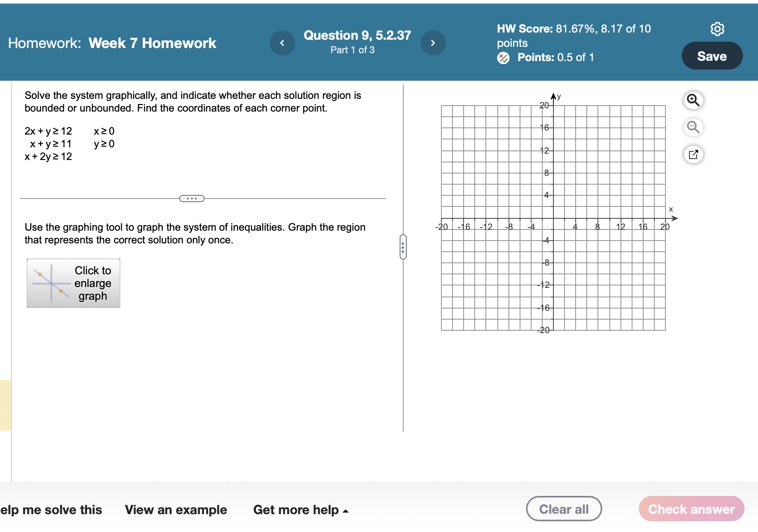The width and height of the screenshot is (758, 532).
Task: Click the Points scoring badge icon
Action: (503, 57)
